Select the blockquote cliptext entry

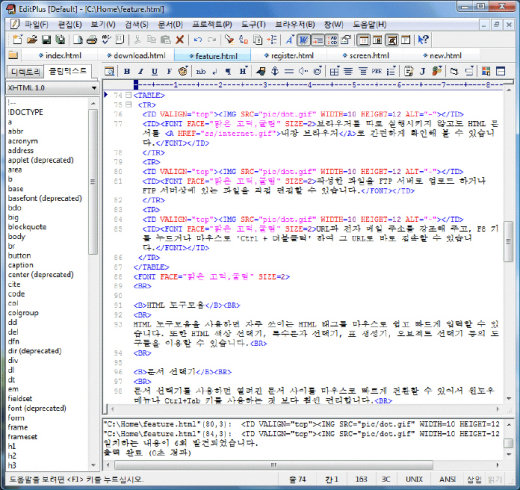(27, 227)
